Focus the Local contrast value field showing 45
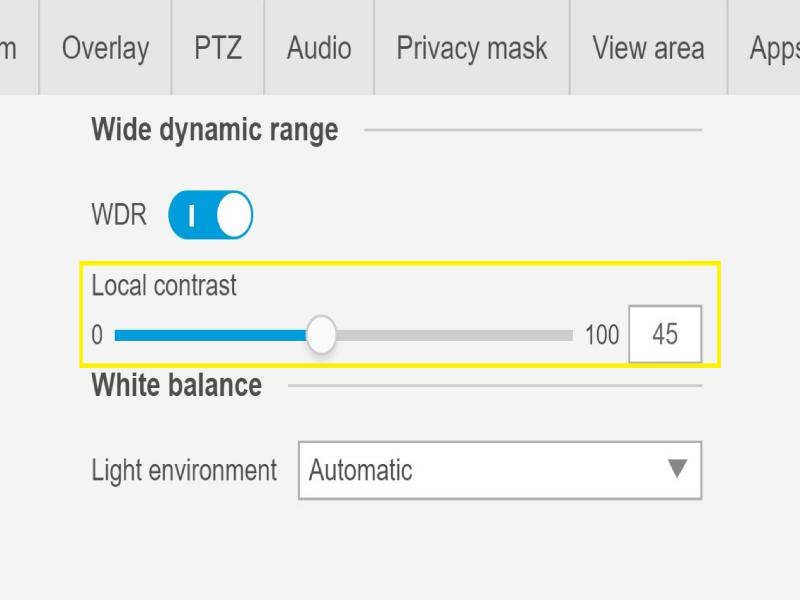 (665, 334)
